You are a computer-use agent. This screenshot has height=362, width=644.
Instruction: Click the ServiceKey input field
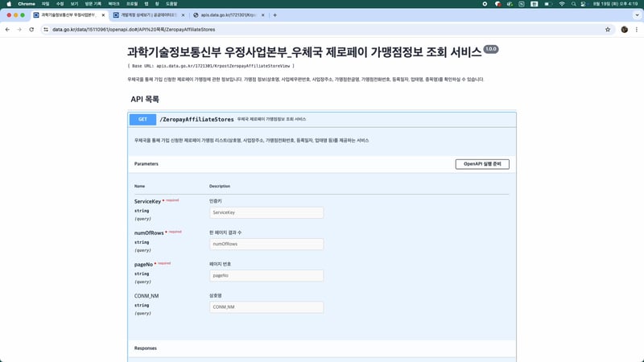[x=266, y=213]
